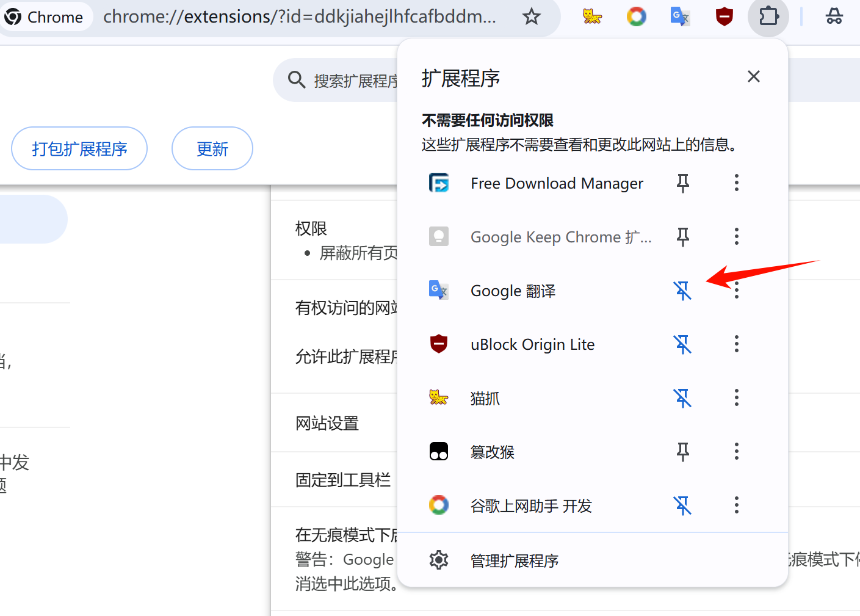The image size is (860, 616).
Task: Select 猫抓 entry in extensions list
Action: 485,398
